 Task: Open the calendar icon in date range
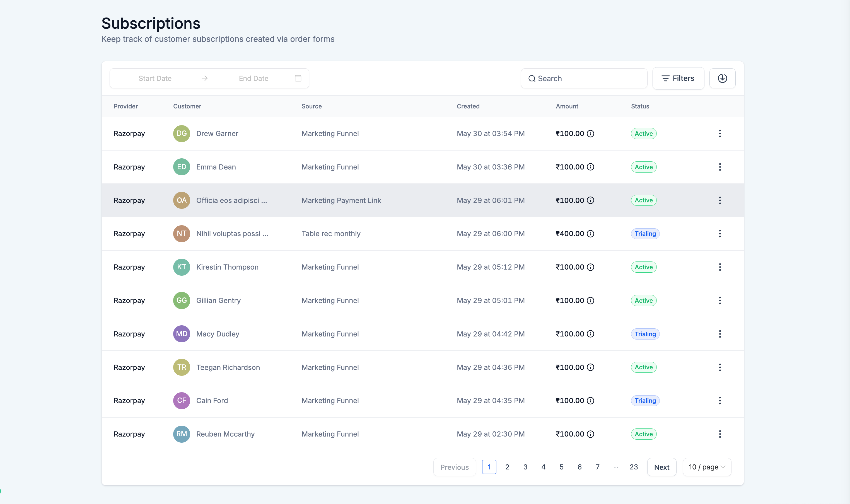click(298, 78)
